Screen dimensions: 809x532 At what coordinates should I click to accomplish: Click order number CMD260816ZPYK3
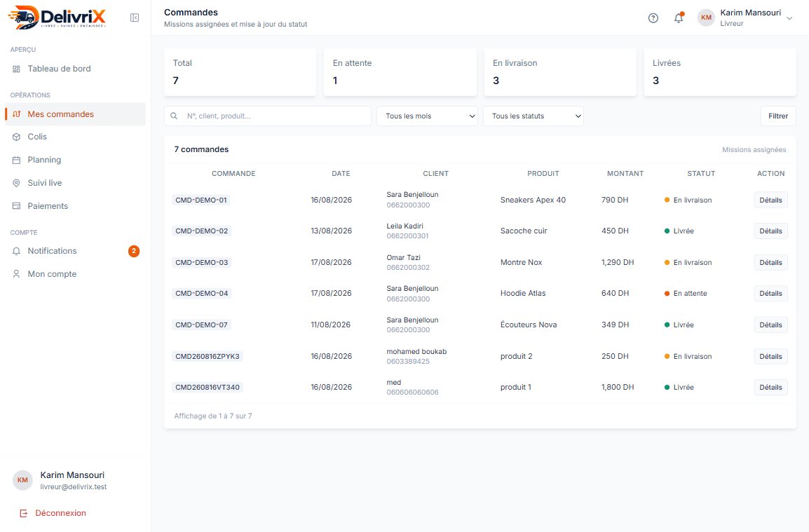click(208, 357)
